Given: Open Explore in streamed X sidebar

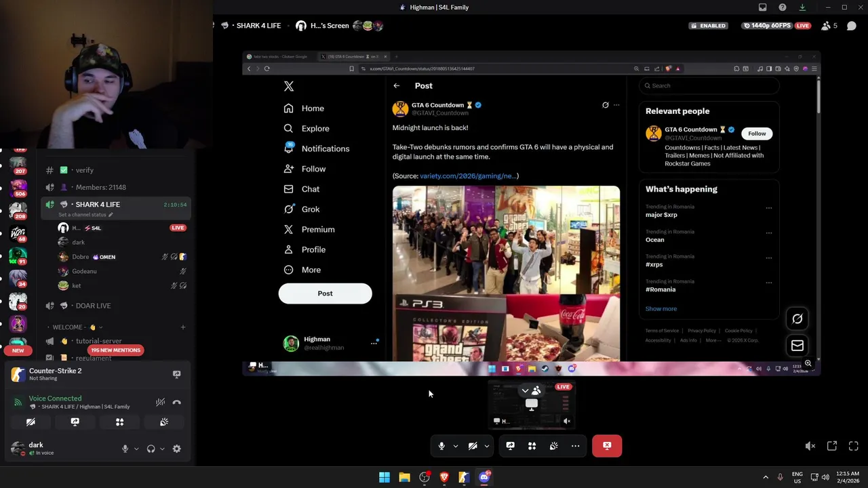Looking at the screenshot, I should click(x=307, y=129).
